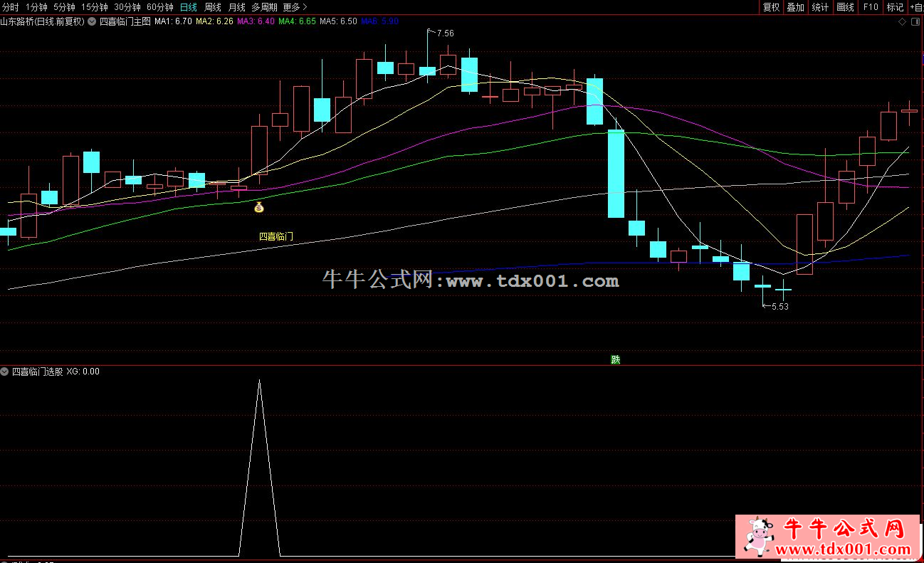Click the MA5: 6.50 label
The height and width of the screenshot is (563, 924).
339,22
